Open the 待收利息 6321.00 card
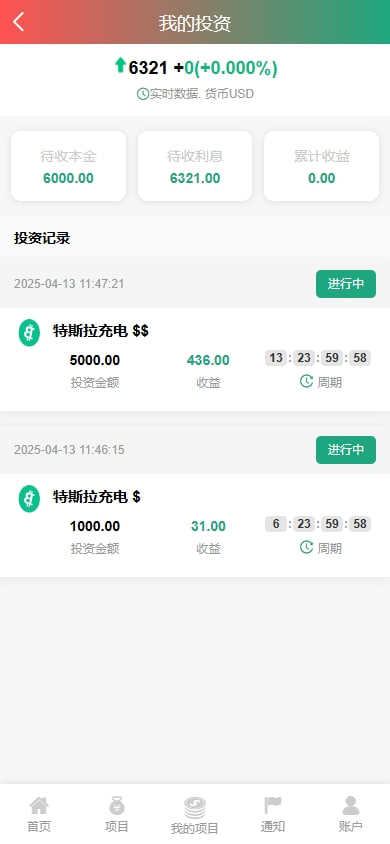The height and width of the screenshot is (844, 390). click(195, 166)
